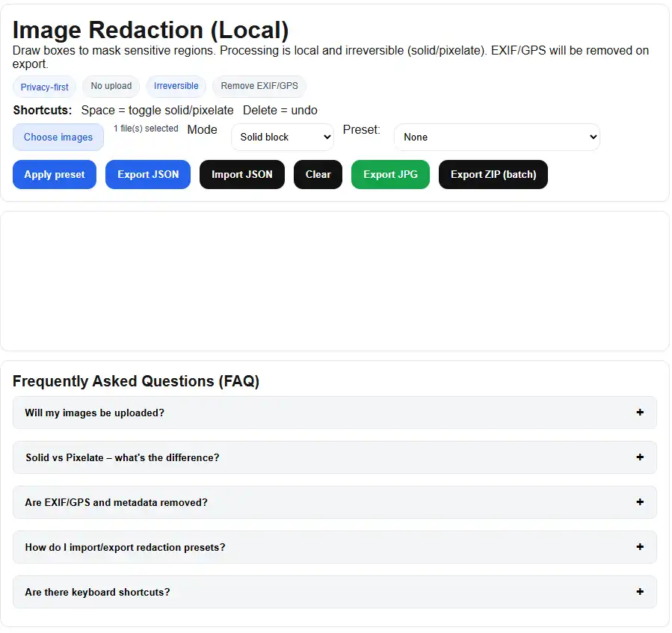Select the Irreversible tag
The image size is (672, 633).
point(176,86)
